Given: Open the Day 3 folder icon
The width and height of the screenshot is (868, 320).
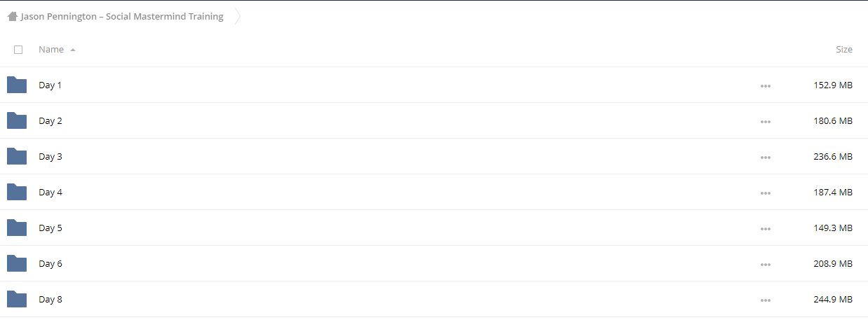Looking at the screenshot, I should tap(17, 156).
